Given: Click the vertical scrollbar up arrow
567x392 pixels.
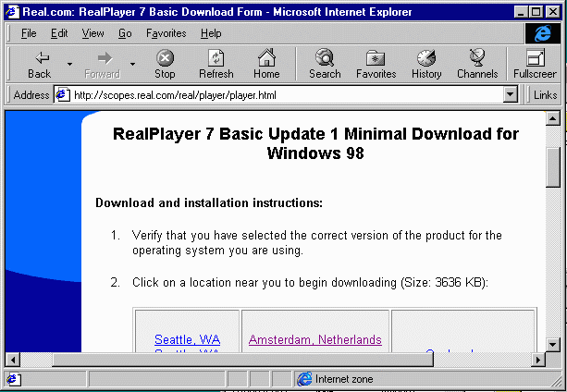Looking at the screenshot, I should 553,118.
